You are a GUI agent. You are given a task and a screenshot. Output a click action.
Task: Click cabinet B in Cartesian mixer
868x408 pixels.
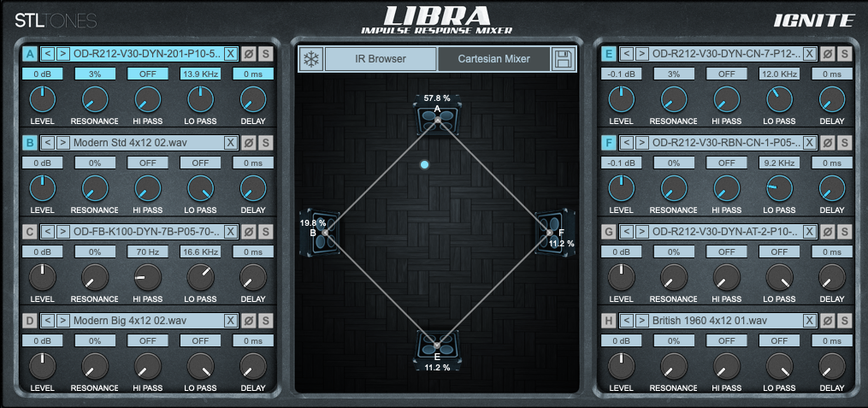(x=320, y=233)
